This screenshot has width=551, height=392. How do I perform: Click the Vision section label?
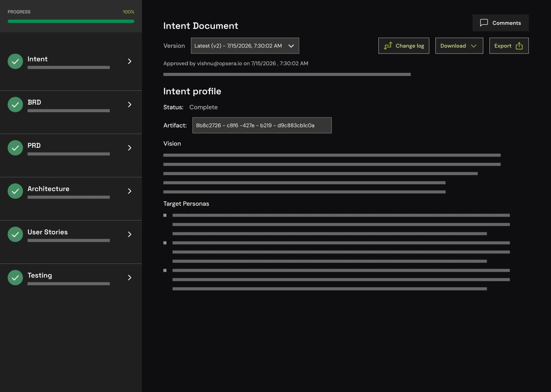[172, 144]
